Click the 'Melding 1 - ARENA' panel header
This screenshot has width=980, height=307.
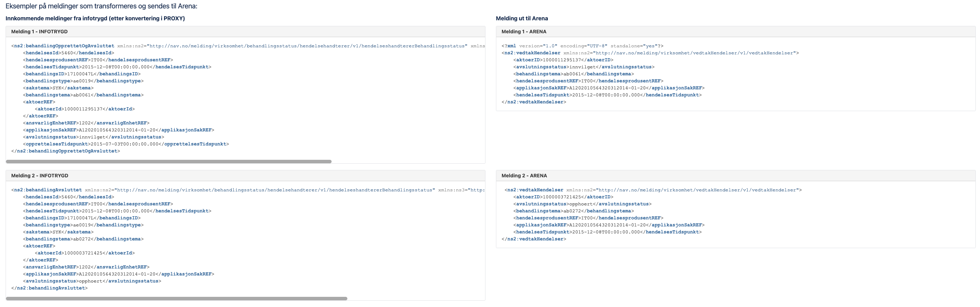[x=736, y=32]
